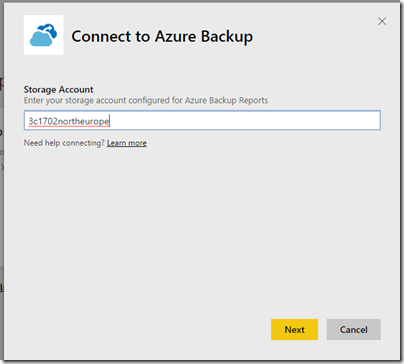
Task: Select the 'Connect to Azure Backup' title text
Action: 162,36
